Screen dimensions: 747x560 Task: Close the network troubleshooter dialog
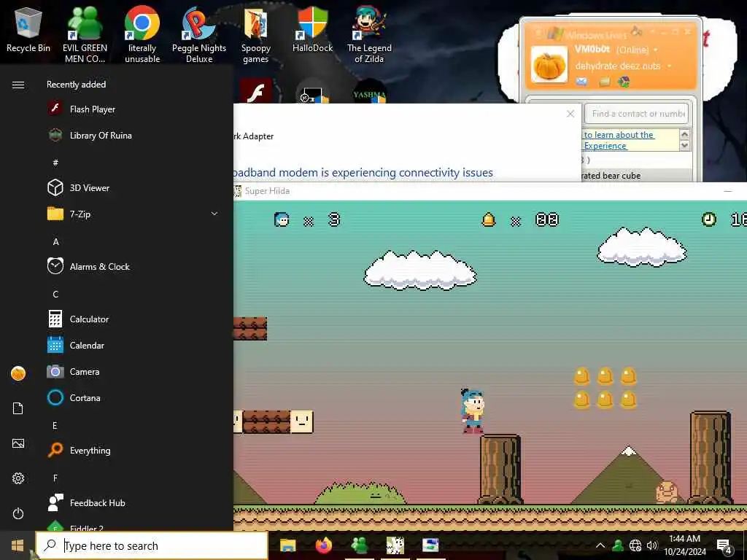pos(570,114)
